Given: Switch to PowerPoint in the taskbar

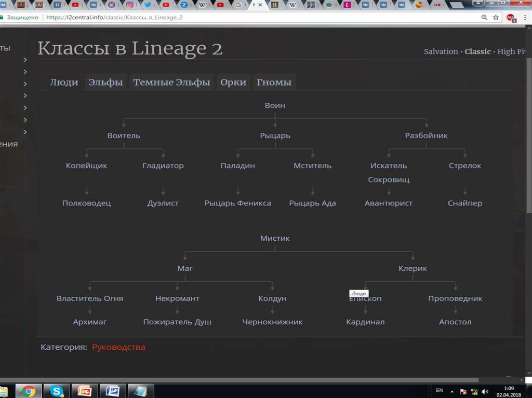Looking at the screenshot, I should 85,391.
